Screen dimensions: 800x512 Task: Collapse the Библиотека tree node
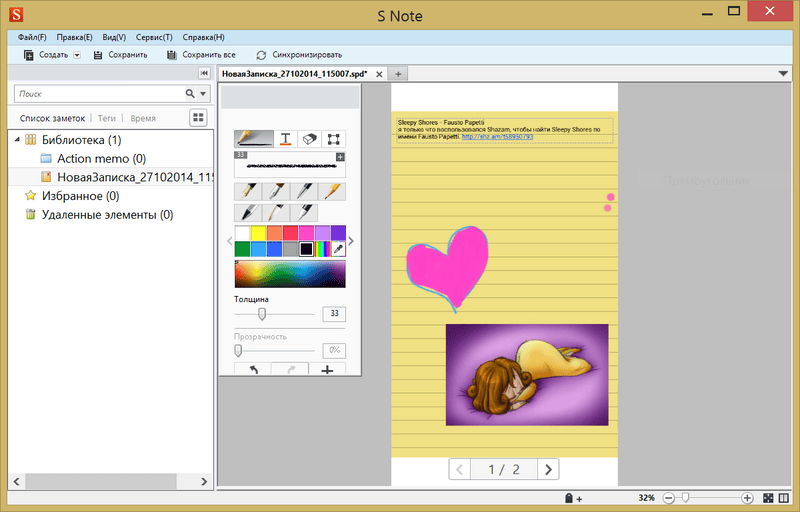tap(15, 140)
